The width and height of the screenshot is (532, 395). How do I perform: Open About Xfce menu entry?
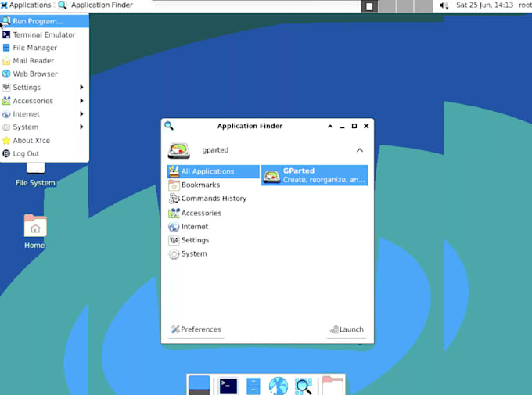point(45,141)
